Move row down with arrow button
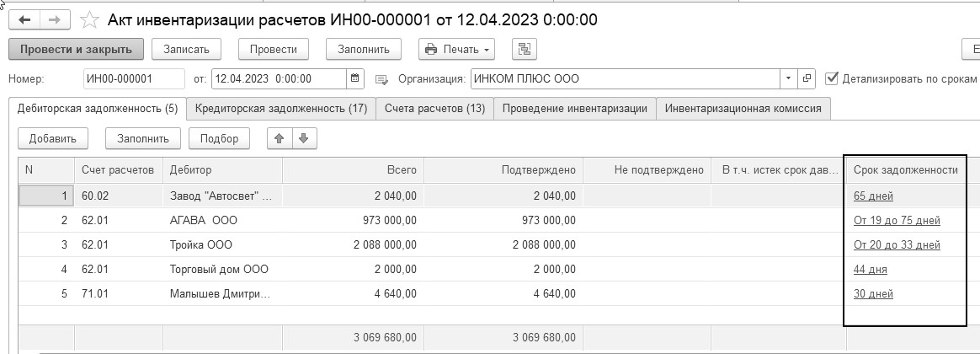This screenshot has height=354, width=980. click(x=303, y=138)
